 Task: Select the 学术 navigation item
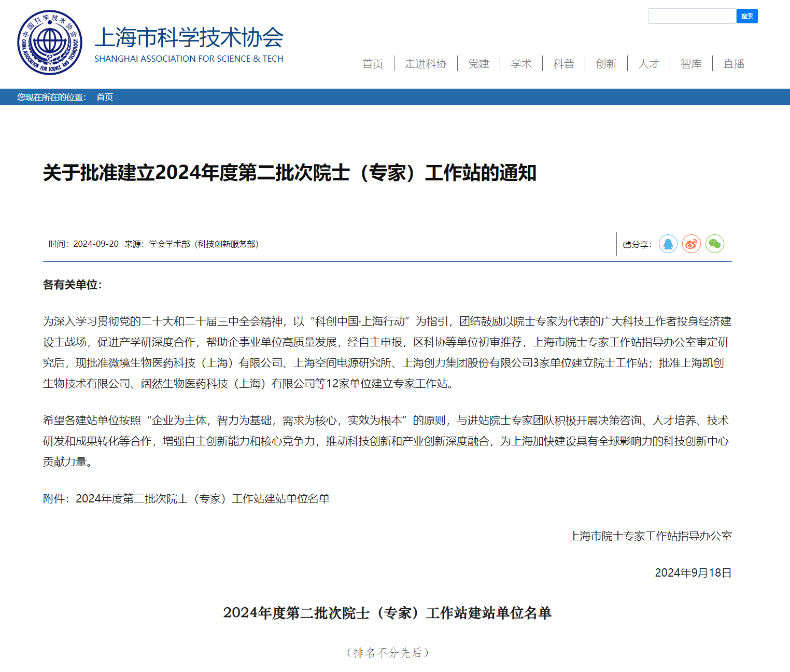521,64
